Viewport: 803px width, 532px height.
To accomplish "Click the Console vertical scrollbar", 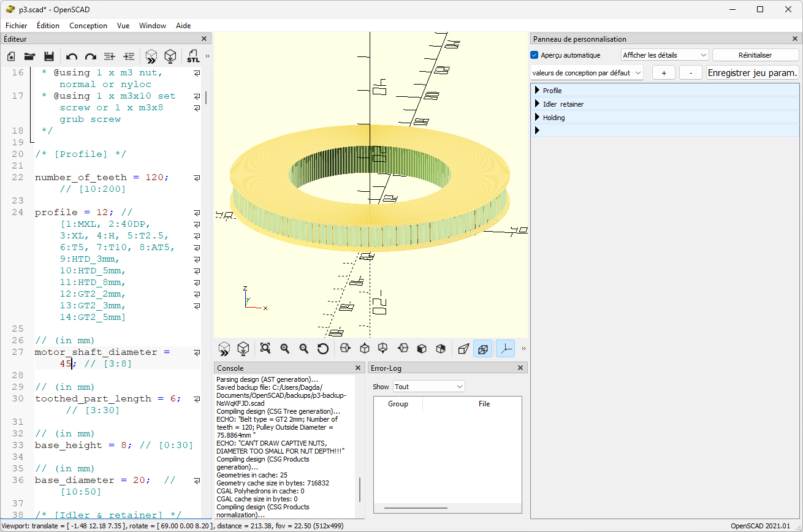I will [360, 490].
